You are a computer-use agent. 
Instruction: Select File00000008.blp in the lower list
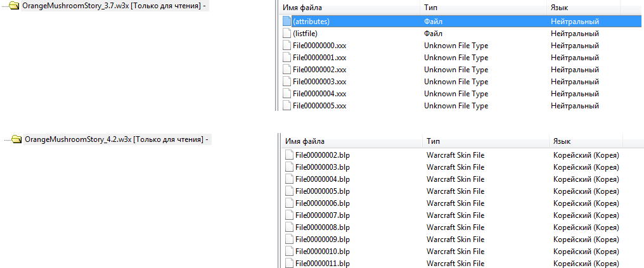[x=323, y=227]
